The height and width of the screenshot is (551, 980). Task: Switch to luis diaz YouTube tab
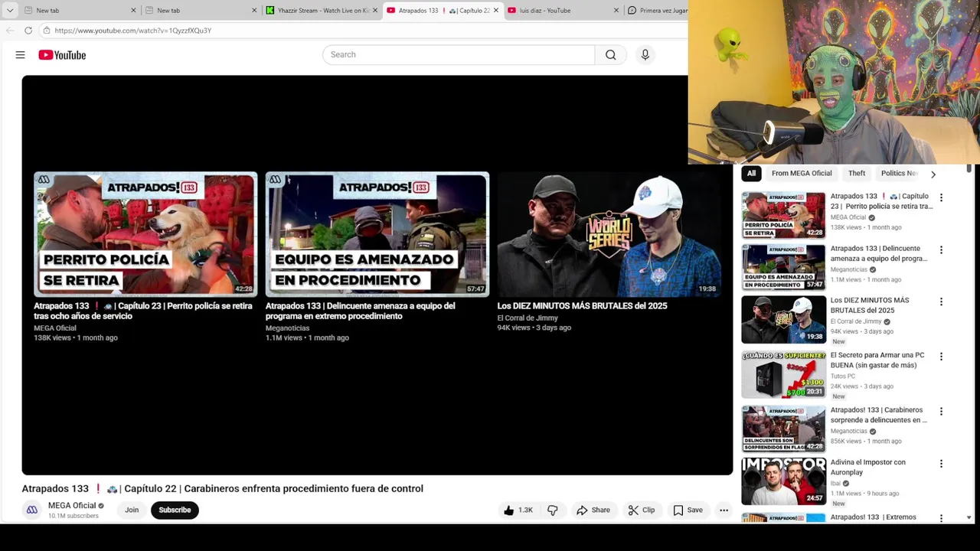coord(563,11)
